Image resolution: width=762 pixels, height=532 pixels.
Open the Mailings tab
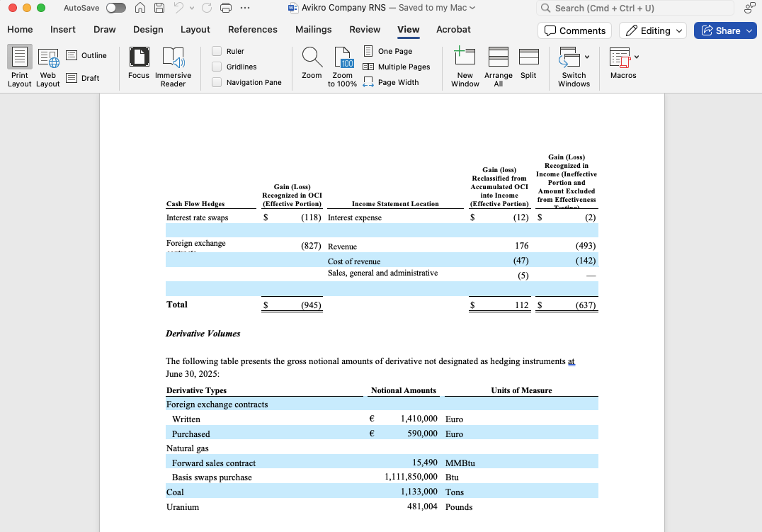314,29
